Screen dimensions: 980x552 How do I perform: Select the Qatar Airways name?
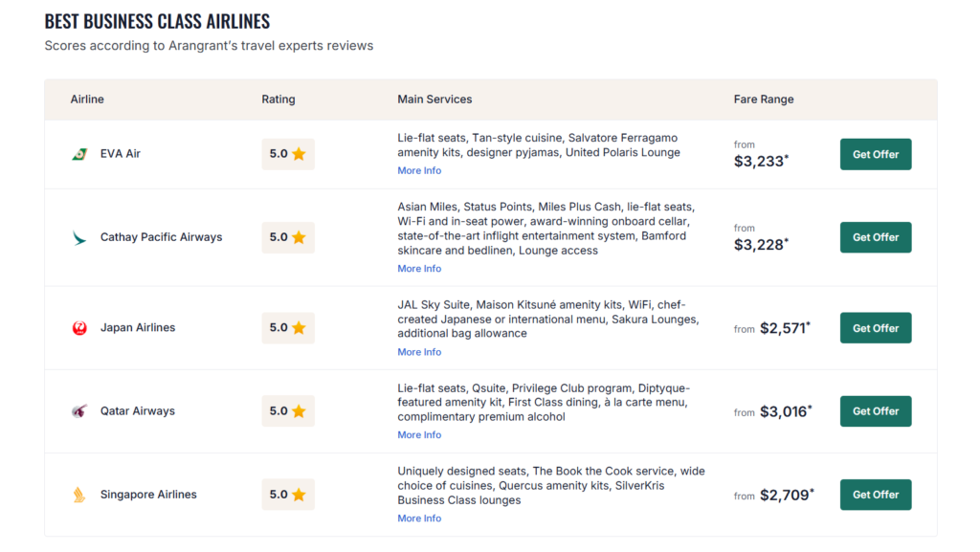(x=138, y=410)
